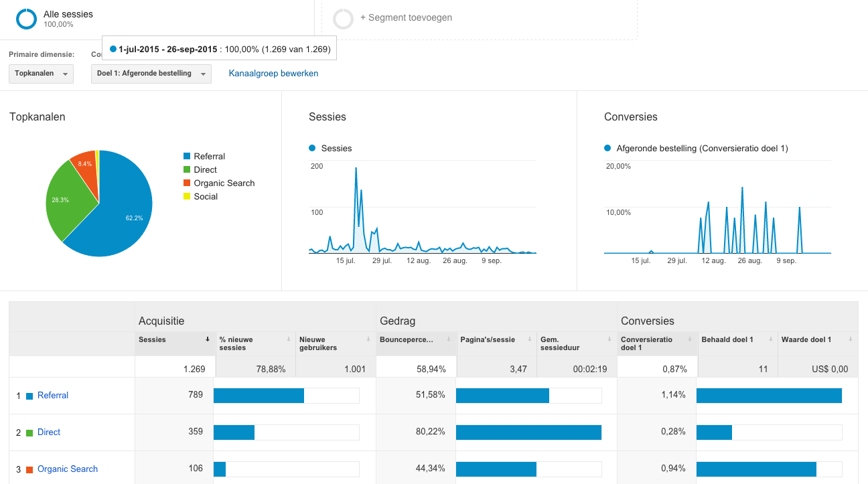Sort by Bouncepercentage column header
The width and height of the screenshot is (868, 484).
416,343
